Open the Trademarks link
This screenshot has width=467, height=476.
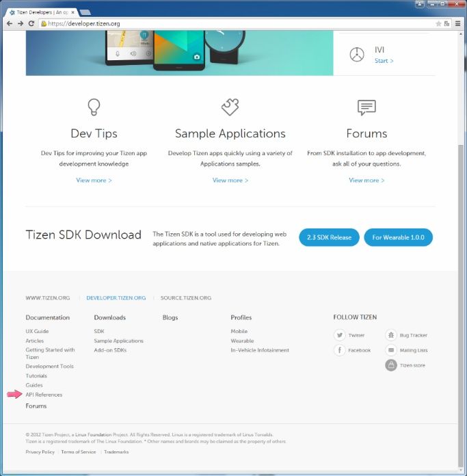116,451
